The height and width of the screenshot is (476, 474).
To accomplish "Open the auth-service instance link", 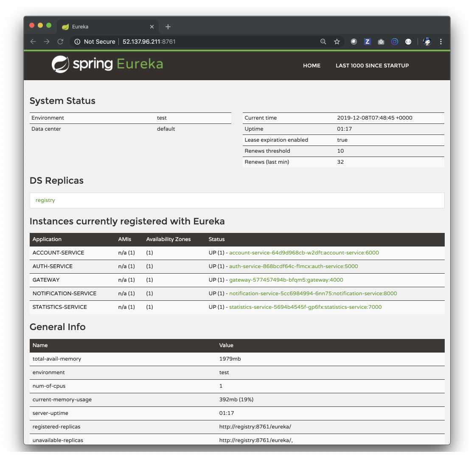I will point(293,266).
